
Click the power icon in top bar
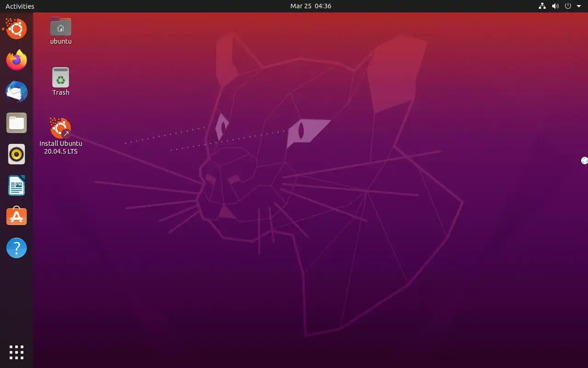point(568,6)
